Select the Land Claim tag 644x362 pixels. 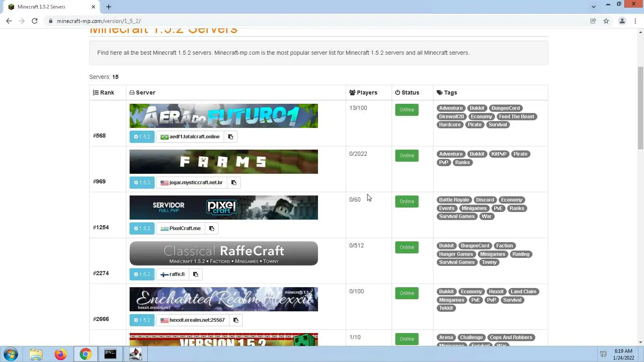pos(523,292)
